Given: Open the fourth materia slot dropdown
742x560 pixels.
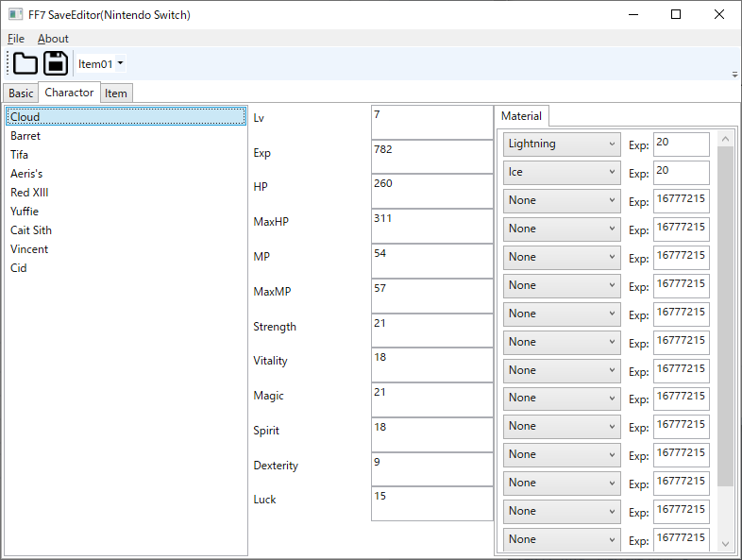Looking at the screenshot, I should (x=562, y=229).
